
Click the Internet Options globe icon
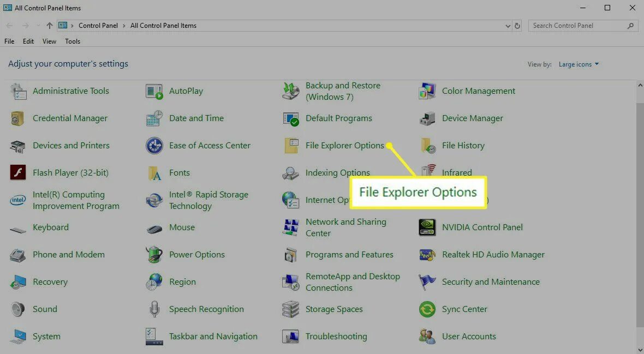click(x=291, y=200)
